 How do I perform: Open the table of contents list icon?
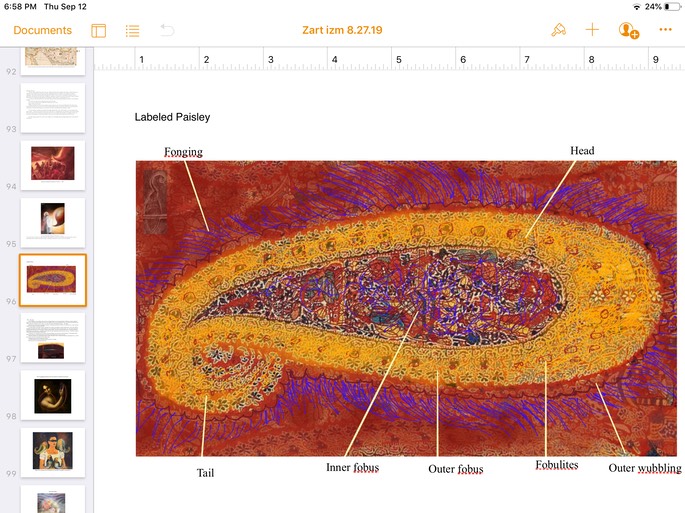tap(132, 30)
